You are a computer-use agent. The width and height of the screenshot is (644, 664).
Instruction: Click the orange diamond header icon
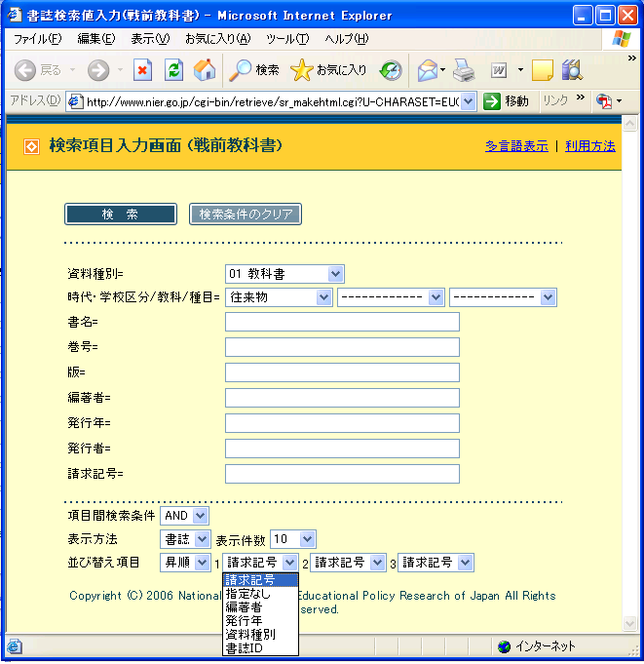tap(32, 147)
